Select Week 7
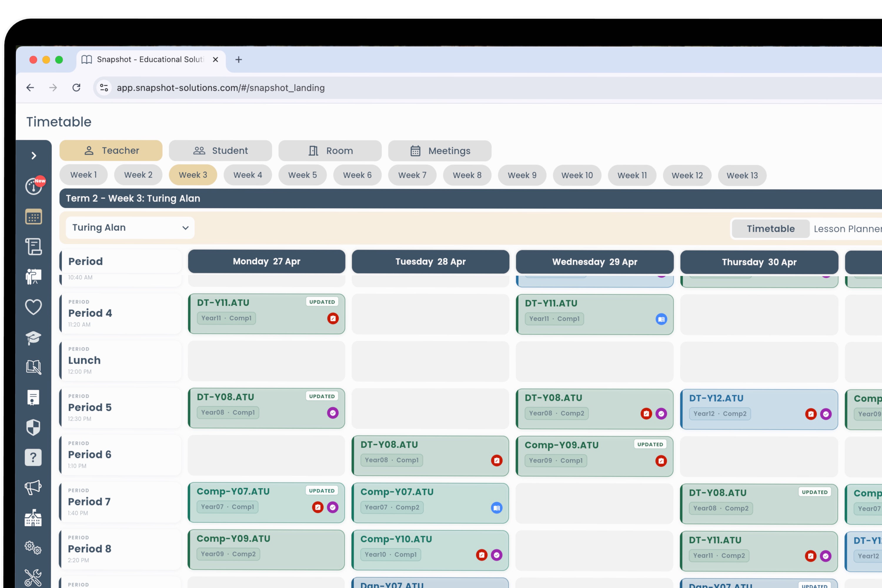 tap(412, 175)
